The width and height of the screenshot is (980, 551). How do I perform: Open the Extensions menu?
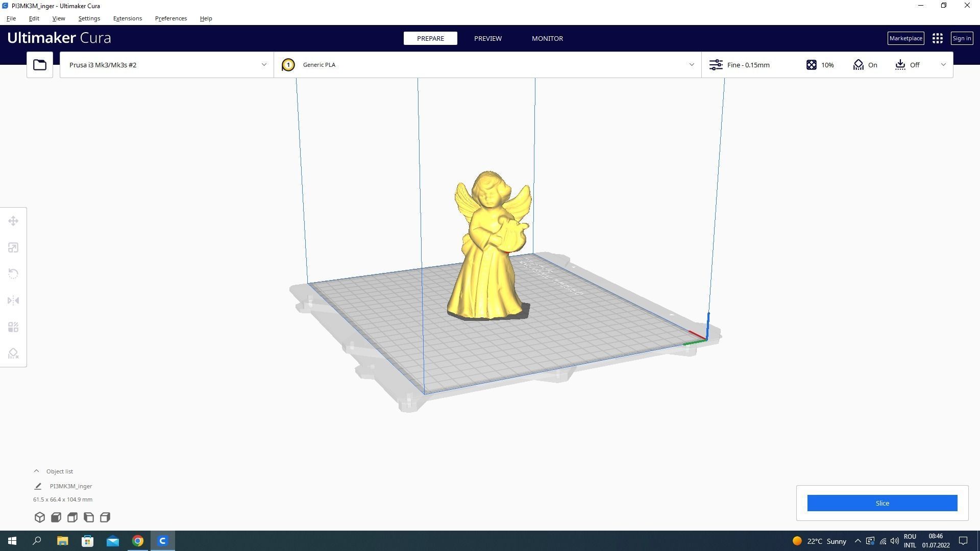click(x=128, y=18)
